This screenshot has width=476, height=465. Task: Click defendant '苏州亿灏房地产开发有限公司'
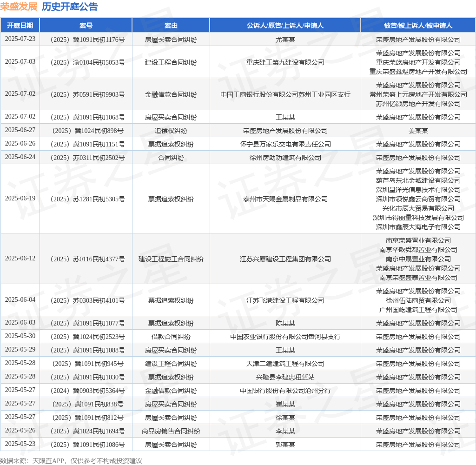click(x=418, y=104)
